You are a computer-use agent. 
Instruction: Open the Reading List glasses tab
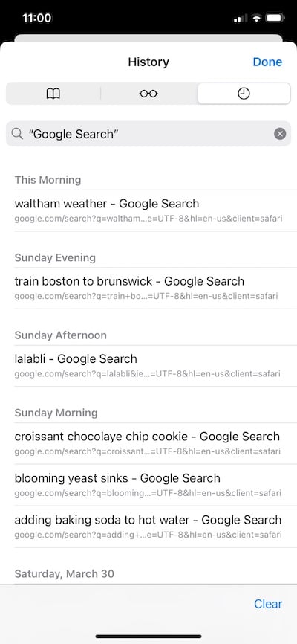pos(148,94)
